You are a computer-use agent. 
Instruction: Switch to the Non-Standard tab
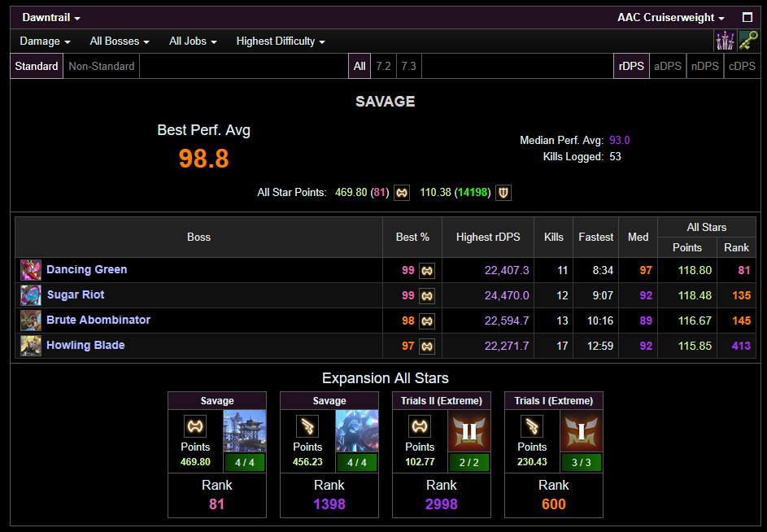[101, 66]
